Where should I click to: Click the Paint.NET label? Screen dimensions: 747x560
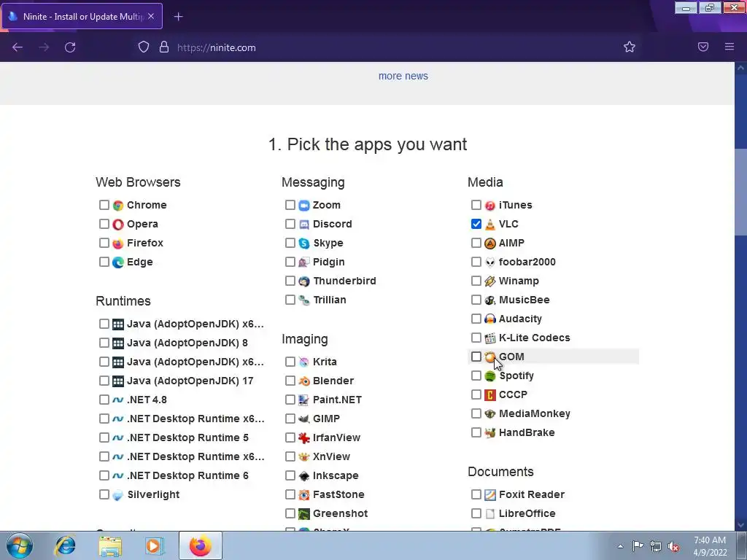(337, 400)
